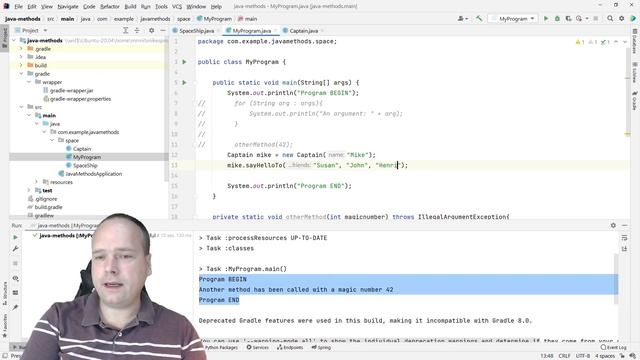This screenshot has width=640, height=360.
Task: Click the profiler run icon in toolbar
Action: coord(579,18)
